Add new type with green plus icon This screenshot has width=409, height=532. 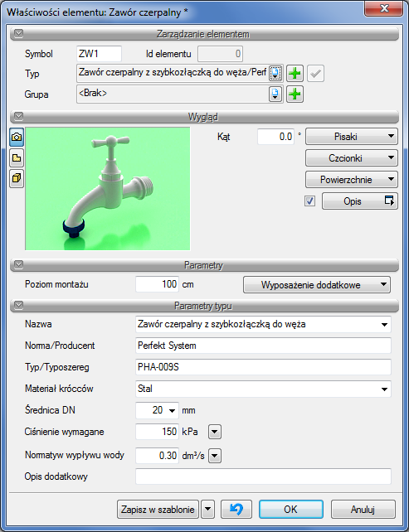click(295, 73)
